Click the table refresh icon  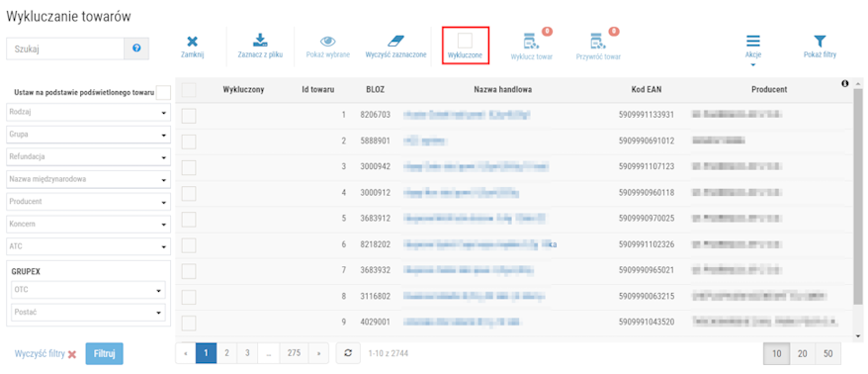point(348,353)
